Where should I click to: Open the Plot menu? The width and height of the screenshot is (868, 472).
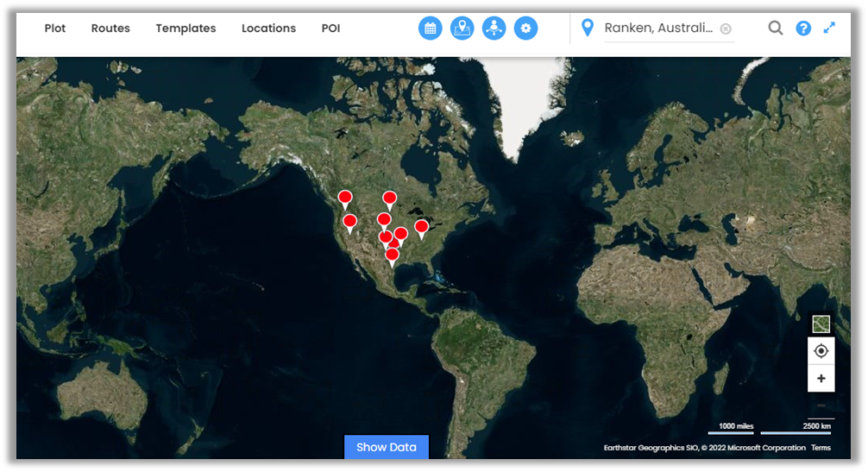point(55,28)
